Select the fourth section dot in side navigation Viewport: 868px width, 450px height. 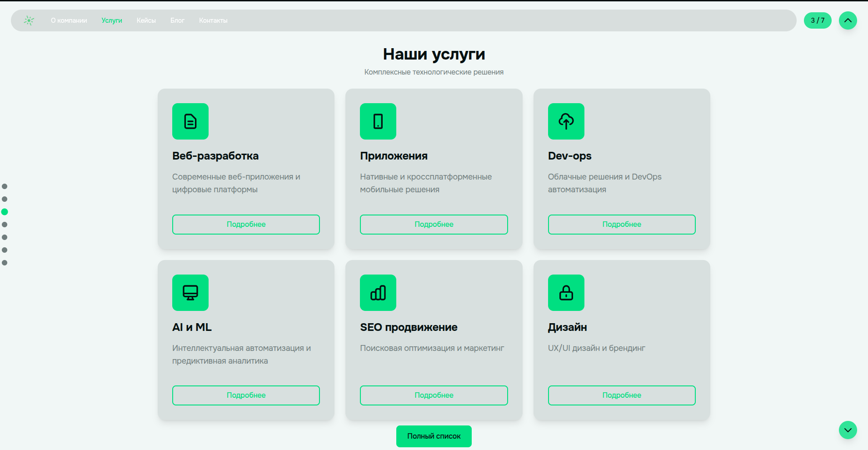[x=5, y=225]
